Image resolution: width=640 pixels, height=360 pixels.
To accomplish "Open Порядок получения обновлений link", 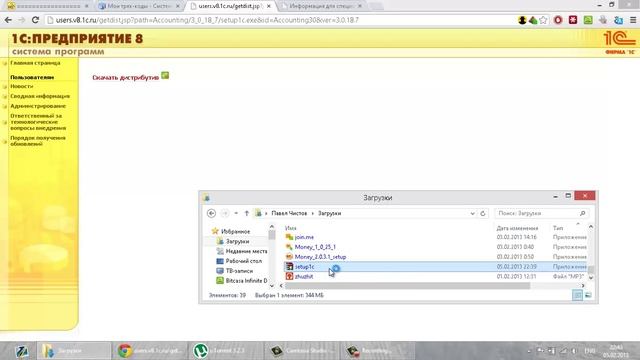I will pyautogui.click(x=38, y=141).
